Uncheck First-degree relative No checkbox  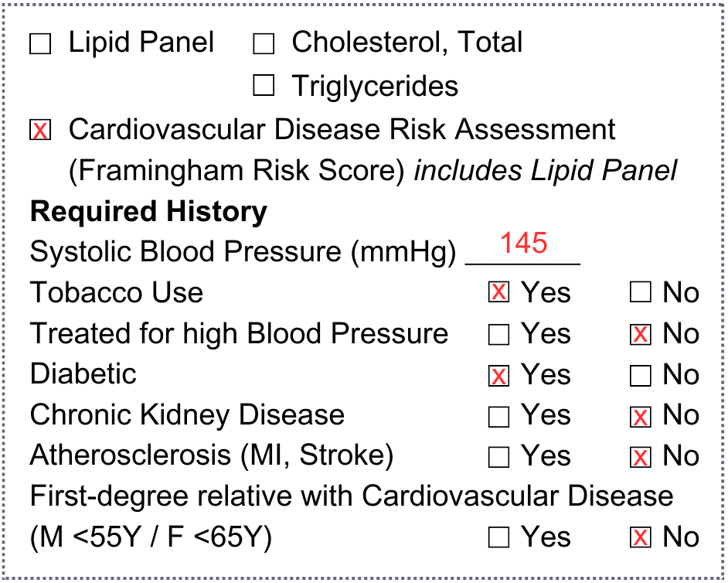(641, 537)
